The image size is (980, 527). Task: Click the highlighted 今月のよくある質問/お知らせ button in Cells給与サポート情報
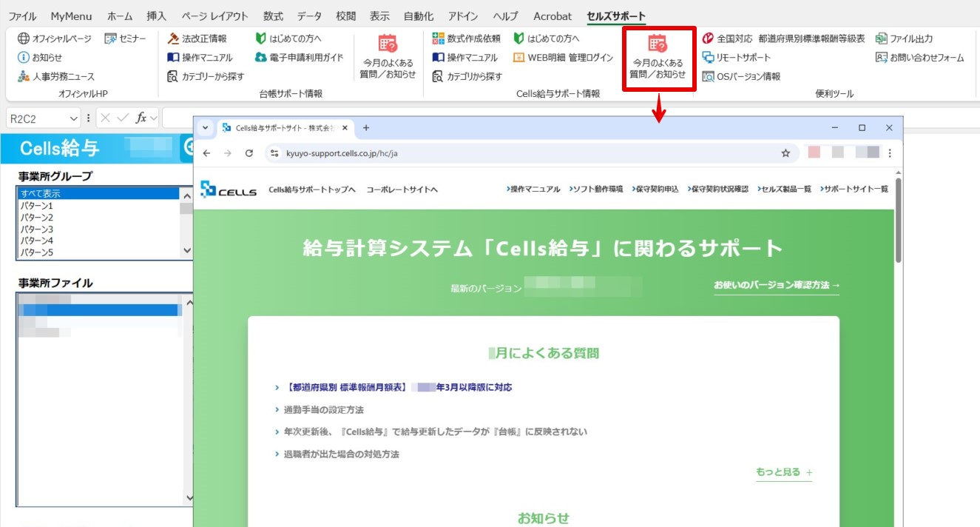tap(658, 58)
